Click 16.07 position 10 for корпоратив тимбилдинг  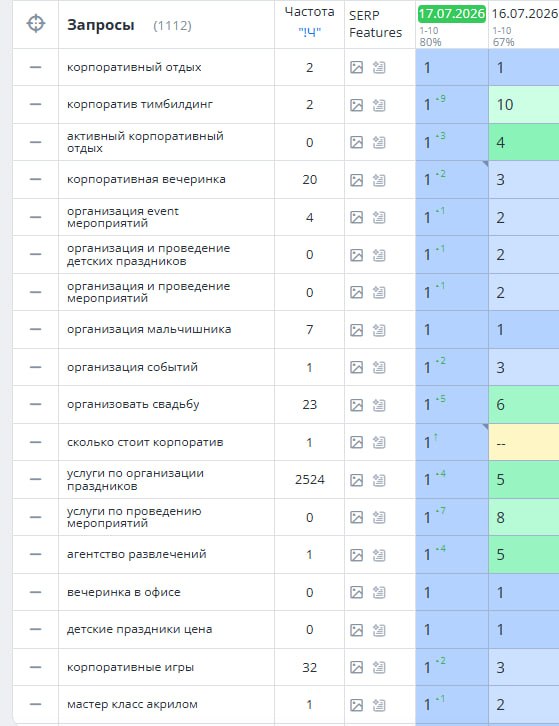coord(524,105)
